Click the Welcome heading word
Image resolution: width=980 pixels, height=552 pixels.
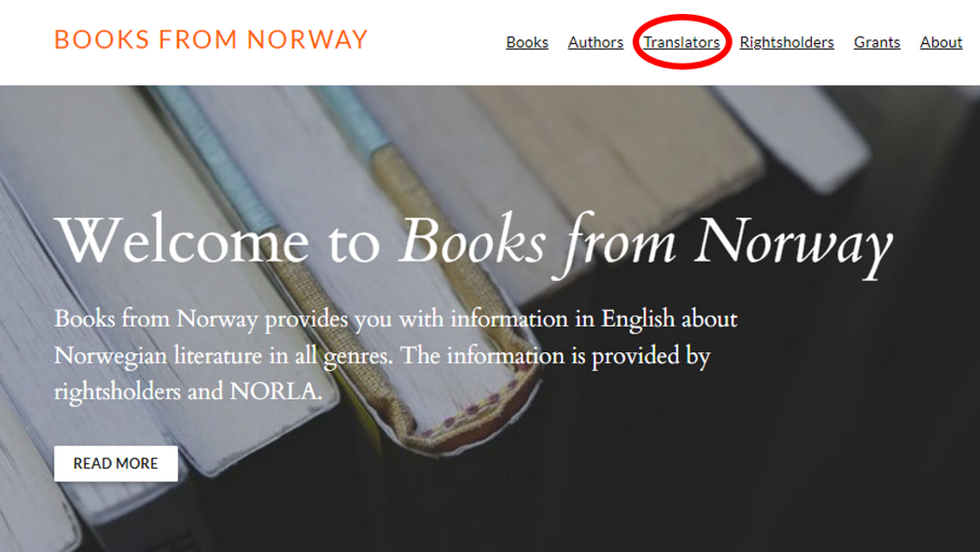(x=182, y=240)
